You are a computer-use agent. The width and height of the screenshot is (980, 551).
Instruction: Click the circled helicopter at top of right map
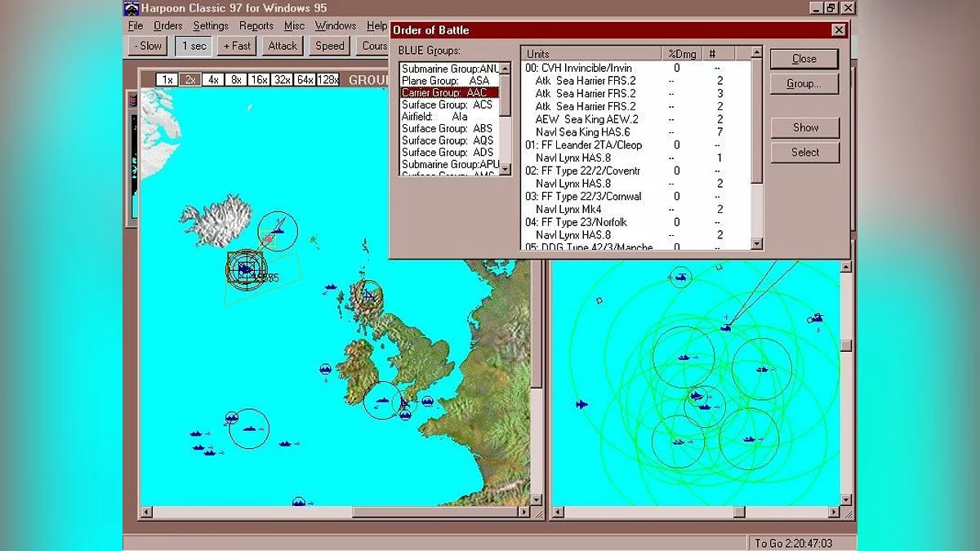click(x=679, y=278)
